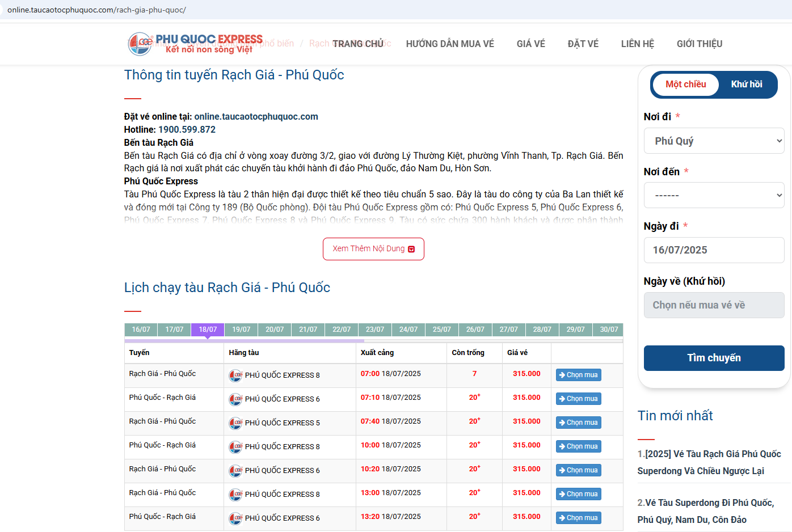Click Tìm chuyến search button
This screenshot has height=532, width=792.
[714, 358]
